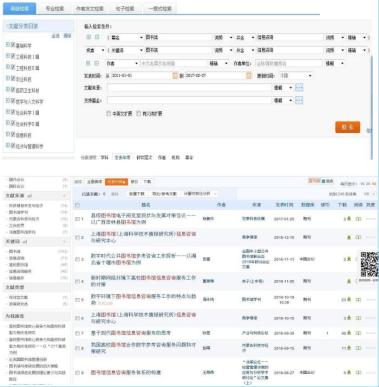Open the match-mode dropdown for 文献来源
This screenshot has width=379, height=387.
click(283, 88)
